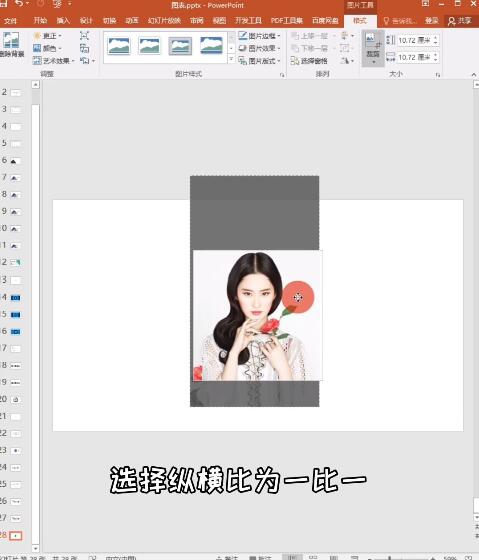Open the Selection Pane (选择窗格)

click(309, 61)
